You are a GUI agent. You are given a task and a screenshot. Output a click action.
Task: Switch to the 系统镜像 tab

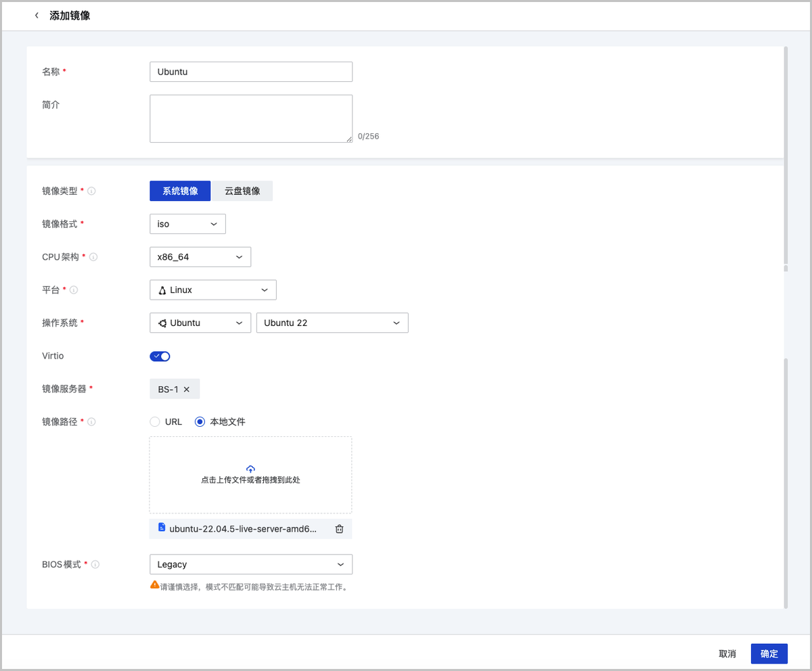[180, 191]
